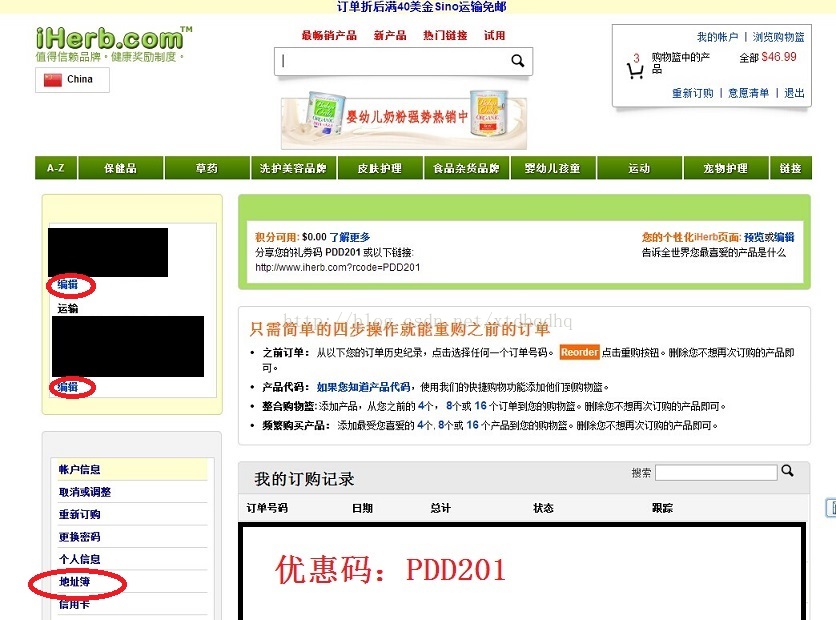
Task: Open the China country selector
Action: 73,79
